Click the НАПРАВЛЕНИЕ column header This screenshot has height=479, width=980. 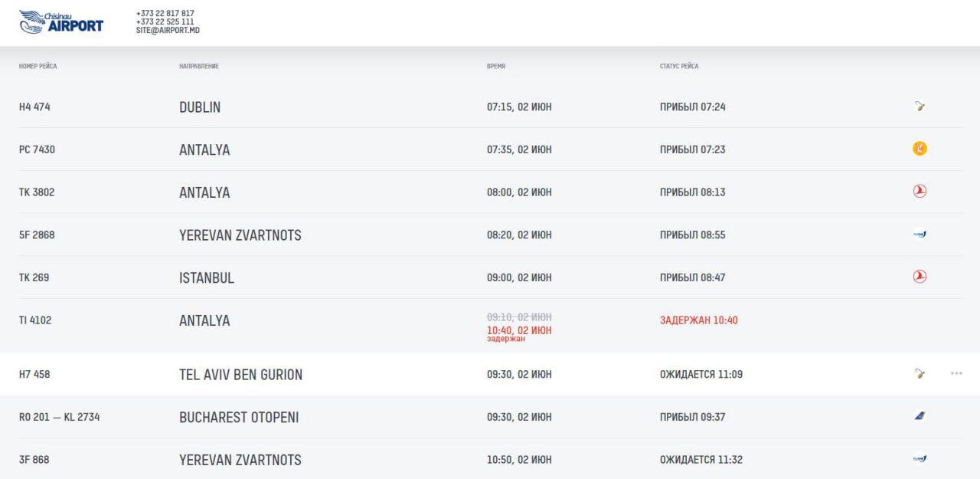coord(199,67)
